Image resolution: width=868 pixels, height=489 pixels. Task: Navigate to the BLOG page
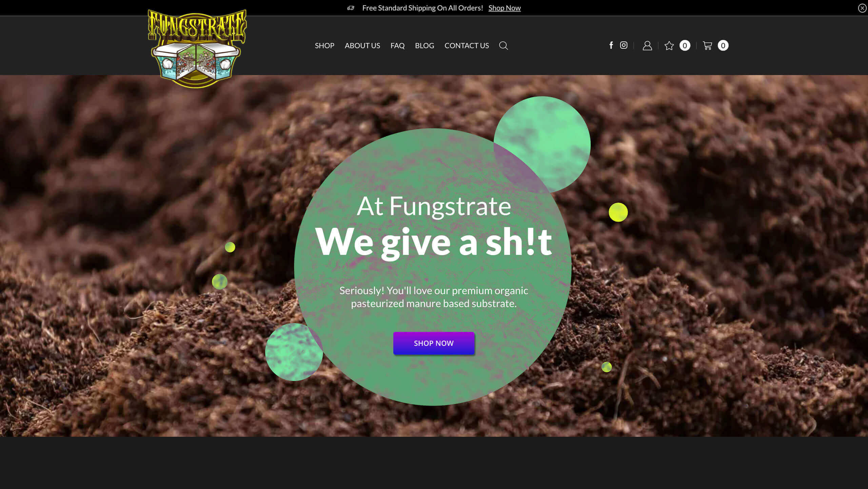[424, 45]
